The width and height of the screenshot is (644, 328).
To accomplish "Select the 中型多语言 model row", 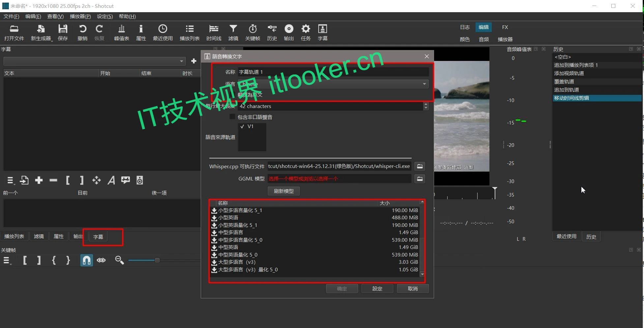I will click(315, 232).
